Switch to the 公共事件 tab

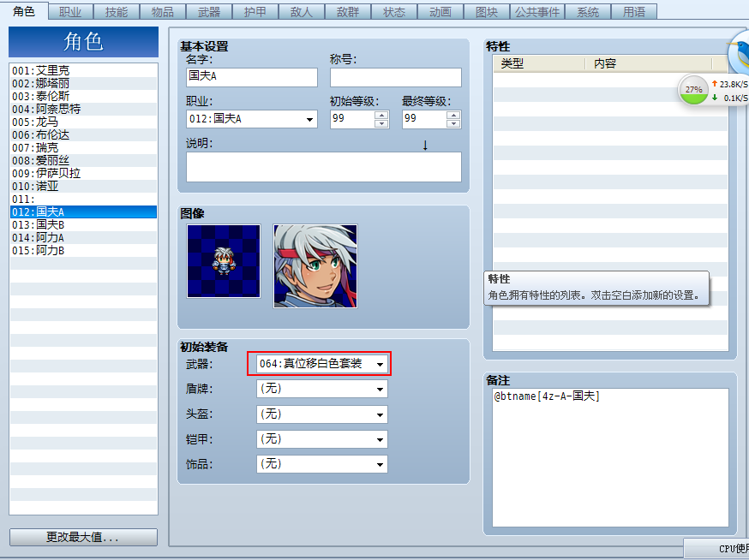pos(537,12)
